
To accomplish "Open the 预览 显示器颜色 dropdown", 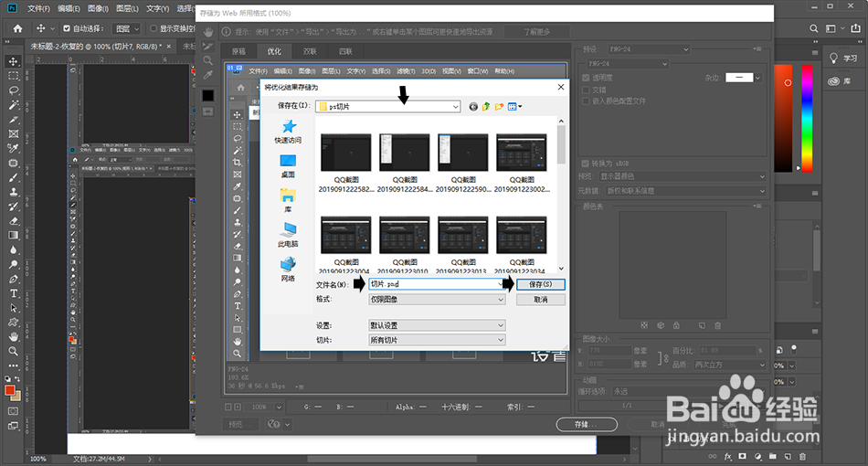I will (683, 176).
